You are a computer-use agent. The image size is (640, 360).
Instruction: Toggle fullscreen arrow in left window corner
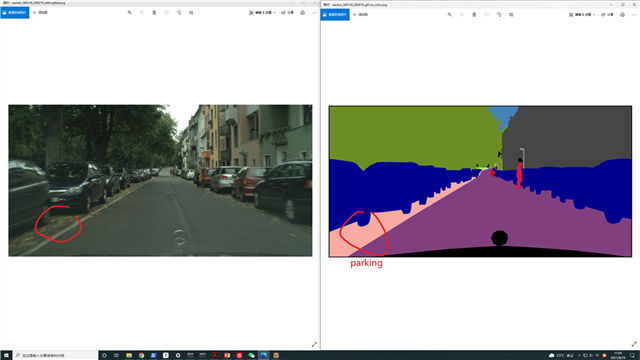click(314, 344)
